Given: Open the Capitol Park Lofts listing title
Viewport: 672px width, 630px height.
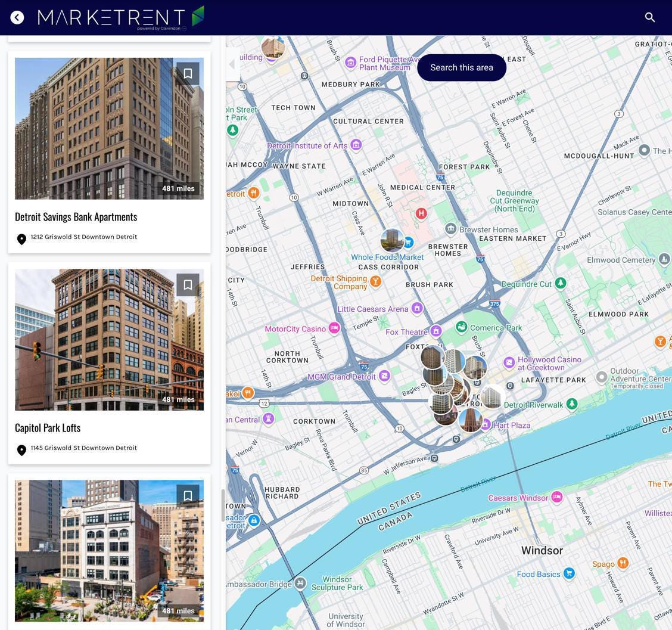Looking at the screenshot, I should coord(48,427).
